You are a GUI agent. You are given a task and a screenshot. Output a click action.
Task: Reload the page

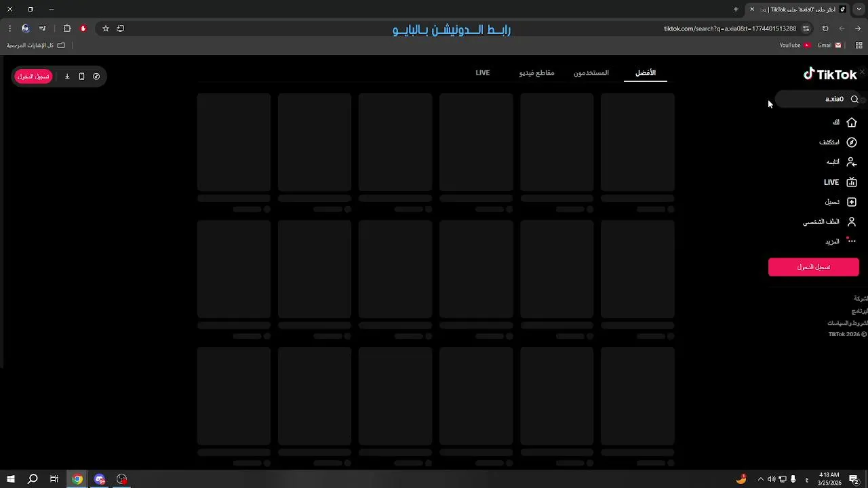[x=825, y=28]
